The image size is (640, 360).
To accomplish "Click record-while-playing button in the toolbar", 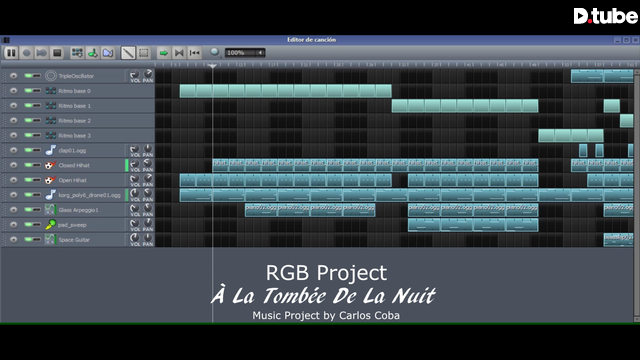I will [42, 53].
